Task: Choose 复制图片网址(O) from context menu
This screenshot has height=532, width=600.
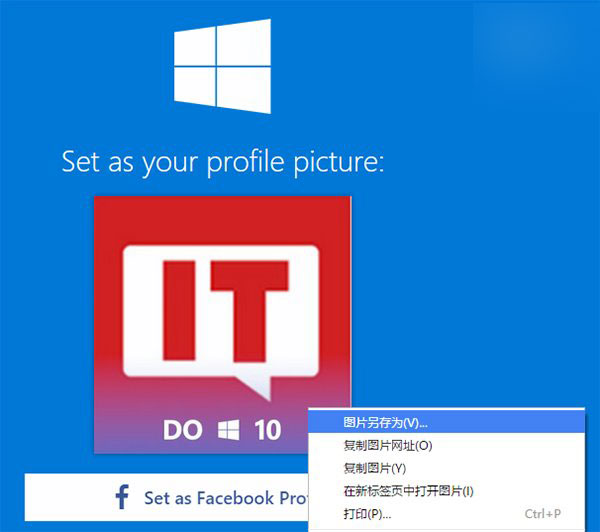Action: 447,446
